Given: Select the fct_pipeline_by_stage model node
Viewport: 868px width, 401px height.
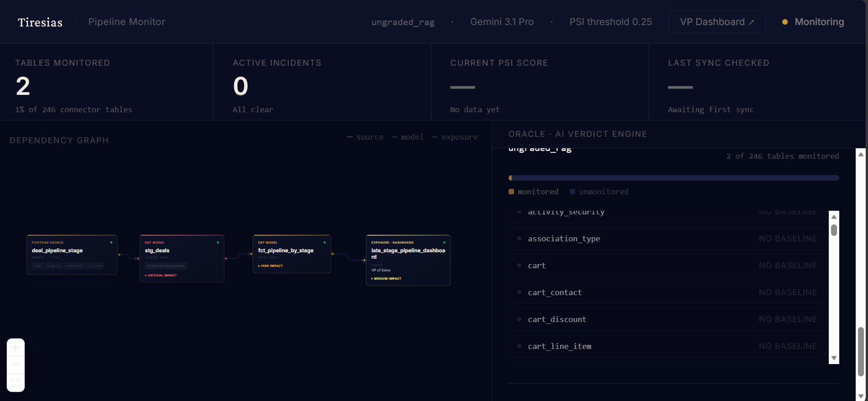Looking at the screenshot, I should (x=292, y=254).
